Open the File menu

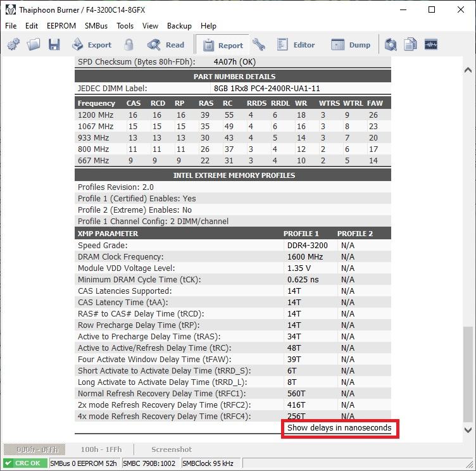pos(11,26)
